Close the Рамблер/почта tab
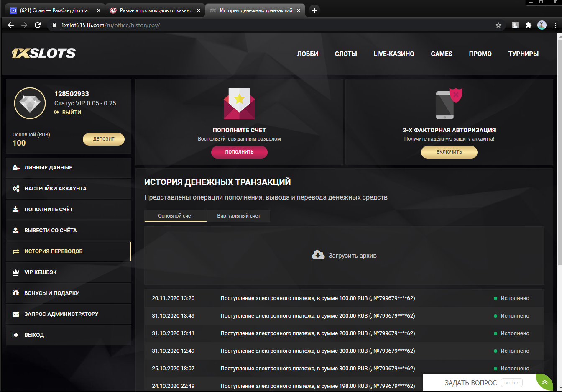The height and width of the screenshot is (392, 562). click(x=99, y=10)
